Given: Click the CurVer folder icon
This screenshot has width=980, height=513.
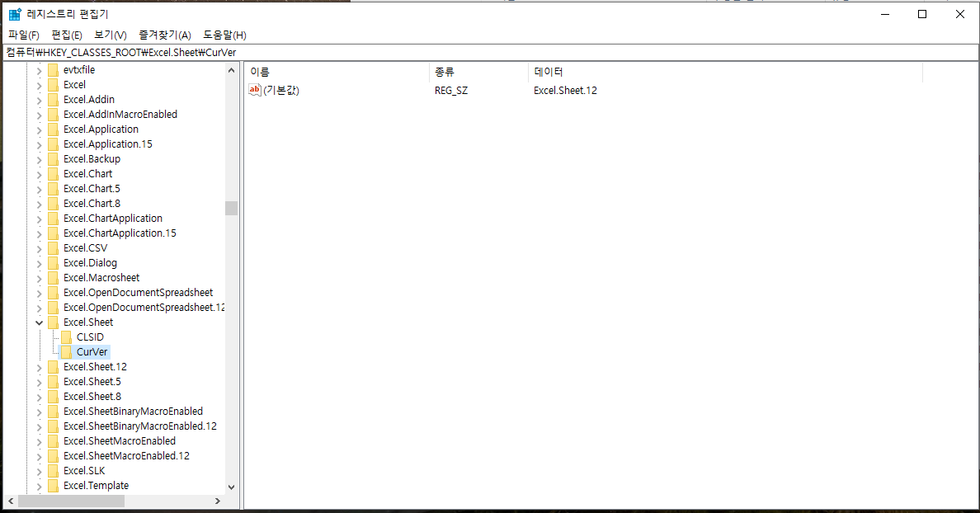Looking at the screenshot, I should click(x=66, y=352).
